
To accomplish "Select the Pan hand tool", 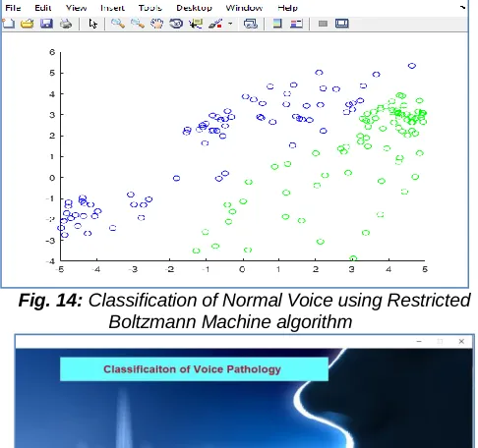I will (x=156, y=24).
